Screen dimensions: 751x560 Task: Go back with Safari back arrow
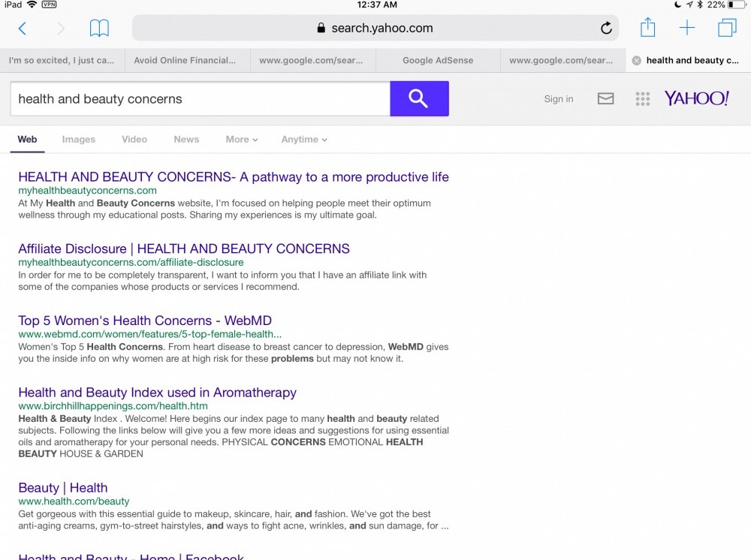tap(22, 29)
